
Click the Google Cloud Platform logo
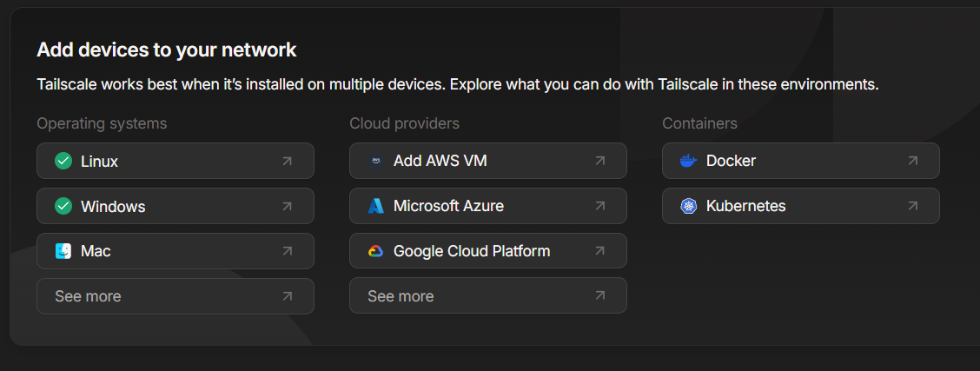pyautogui.click(x=375, y=251)
